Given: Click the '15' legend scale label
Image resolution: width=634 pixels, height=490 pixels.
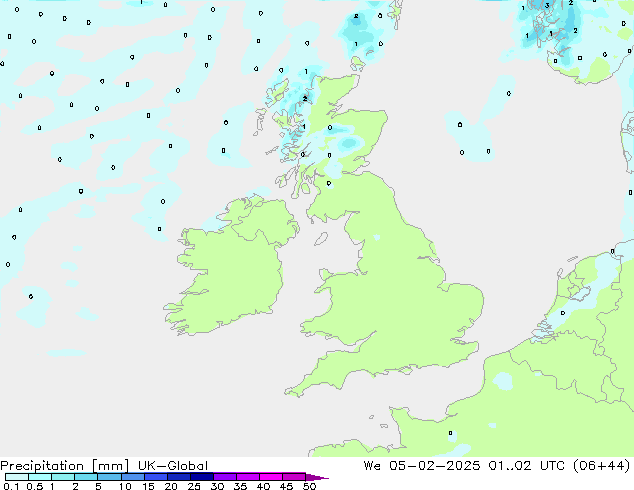Looking at the screenshot, I should (x=148, y=486).
